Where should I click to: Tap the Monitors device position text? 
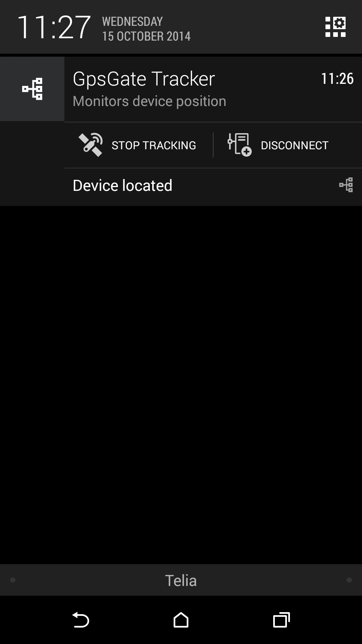tap(149, 101)
